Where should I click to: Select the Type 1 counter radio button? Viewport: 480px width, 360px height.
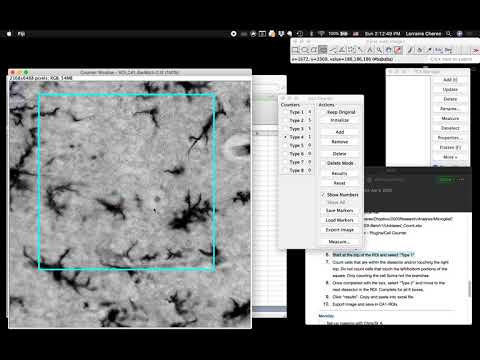[285, 112]
